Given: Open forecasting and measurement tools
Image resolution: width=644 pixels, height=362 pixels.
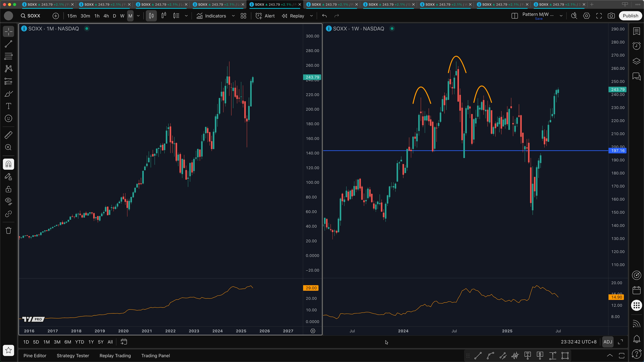Looking at the screenshot, I should pyautogui.click(x=9, y=81).
